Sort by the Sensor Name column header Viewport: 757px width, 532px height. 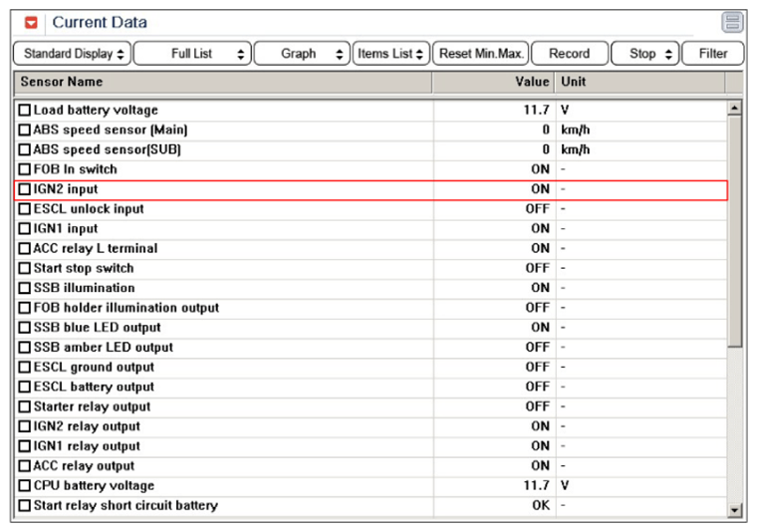[x=223, y=82]
